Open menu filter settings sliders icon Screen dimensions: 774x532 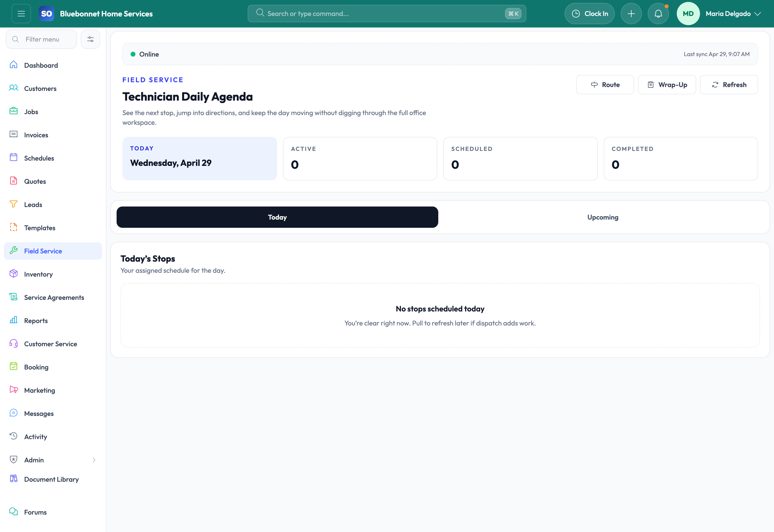click(x=90, y=39)
